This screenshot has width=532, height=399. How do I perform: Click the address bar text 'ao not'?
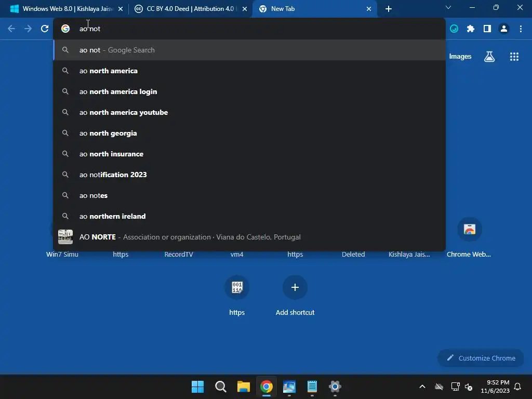pos(89,29)
